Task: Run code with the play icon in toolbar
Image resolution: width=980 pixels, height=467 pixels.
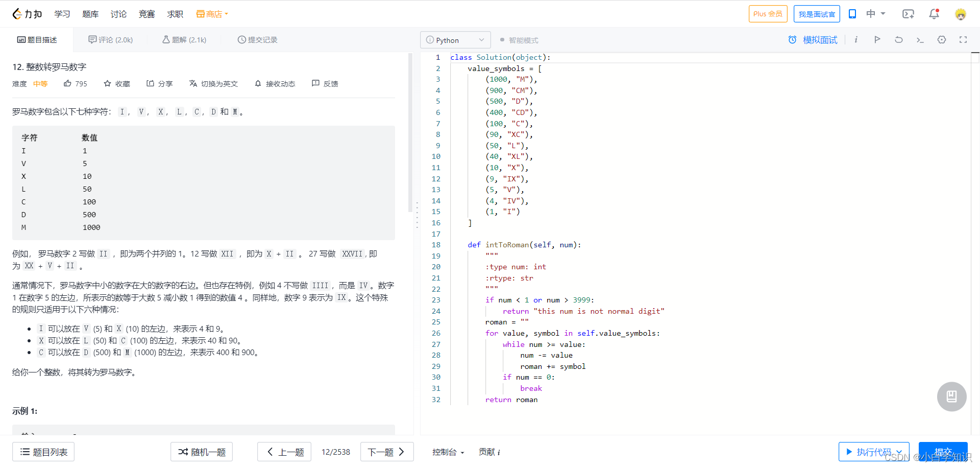Action: (x=877, y=39)
